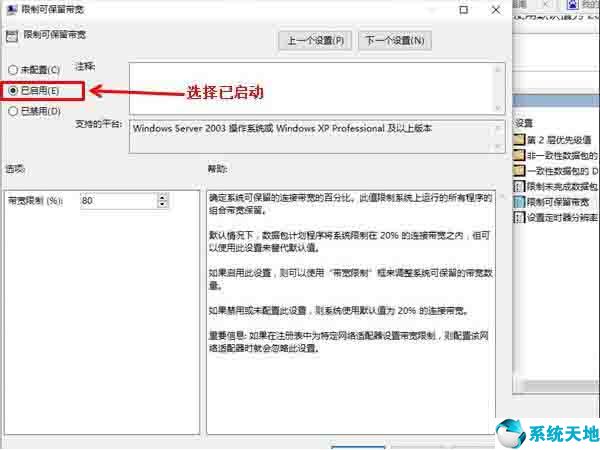Click the comment box scroll up arrow
The width and height of the screenshot is (600, 450).
coord(498,69)
